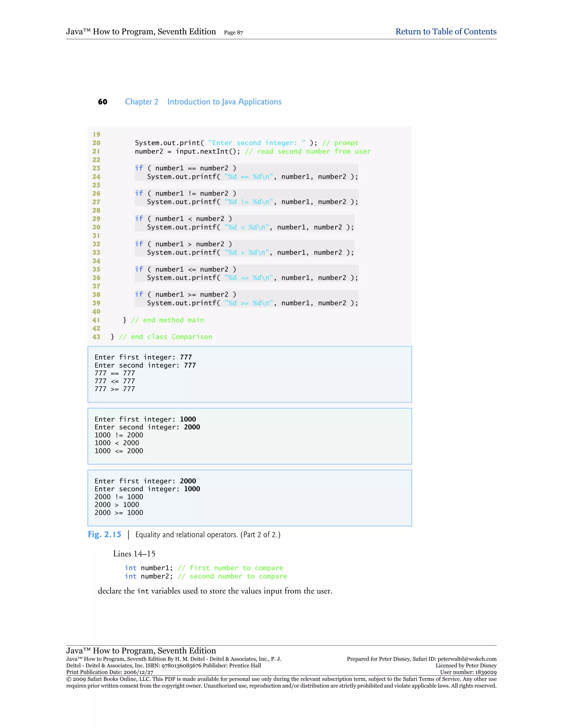
Task: Click the 'if ( number1 == number2 )' statement
Action: (x=186, y=168)
